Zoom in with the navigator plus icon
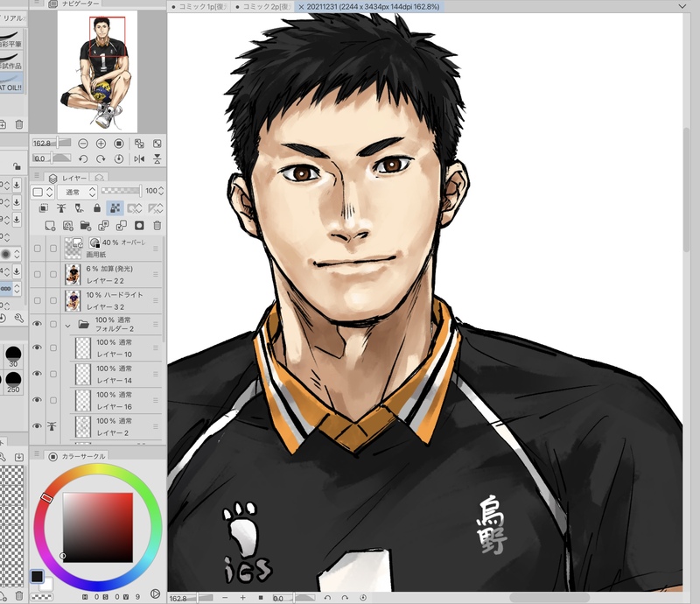 (101, 144)
